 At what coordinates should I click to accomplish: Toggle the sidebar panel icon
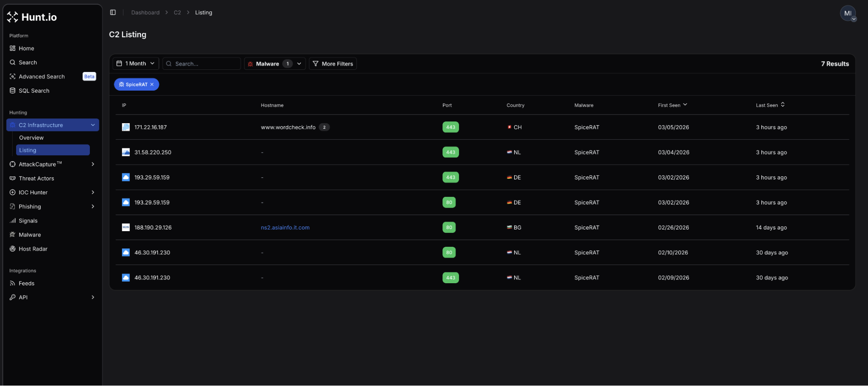(113, 13)
